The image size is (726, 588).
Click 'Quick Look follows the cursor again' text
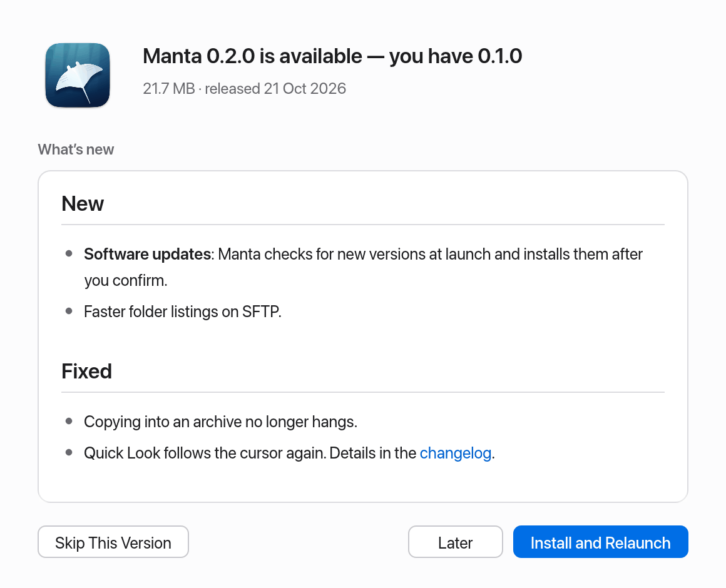(x=204, y=453)
